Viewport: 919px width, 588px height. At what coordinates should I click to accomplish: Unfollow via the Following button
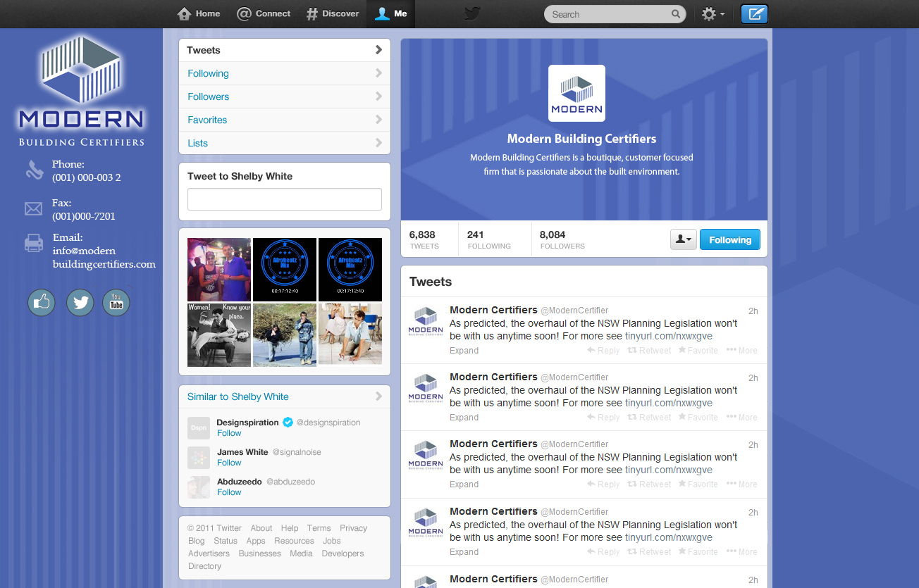click(x=729, y=239)
